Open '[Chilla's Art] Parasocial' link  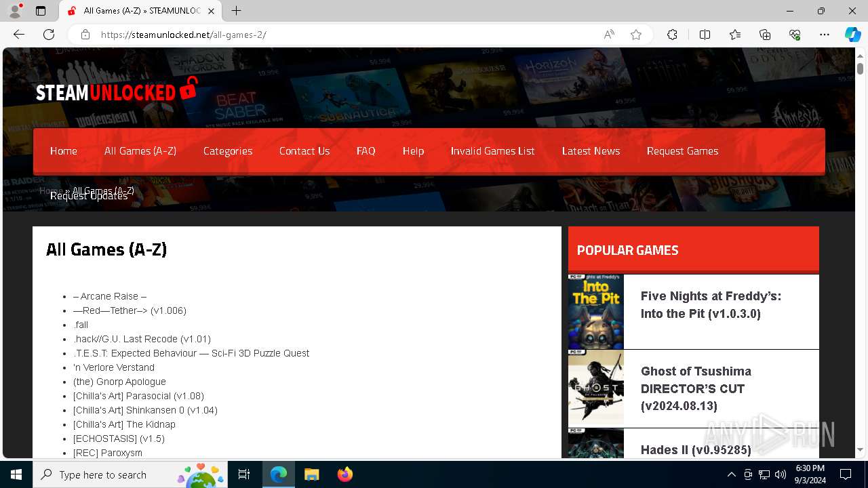pyautogui.click(x=138, y=396)
